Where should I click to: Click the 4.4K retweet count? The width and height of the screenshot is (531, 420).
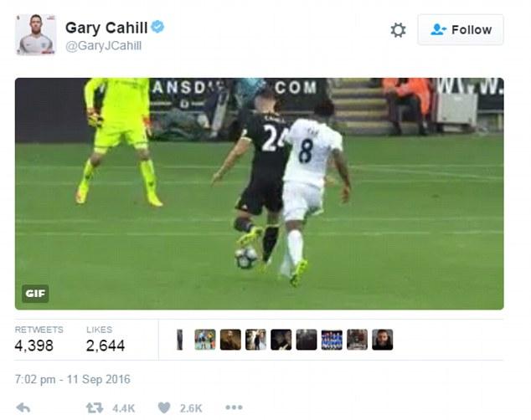[124, 408]
